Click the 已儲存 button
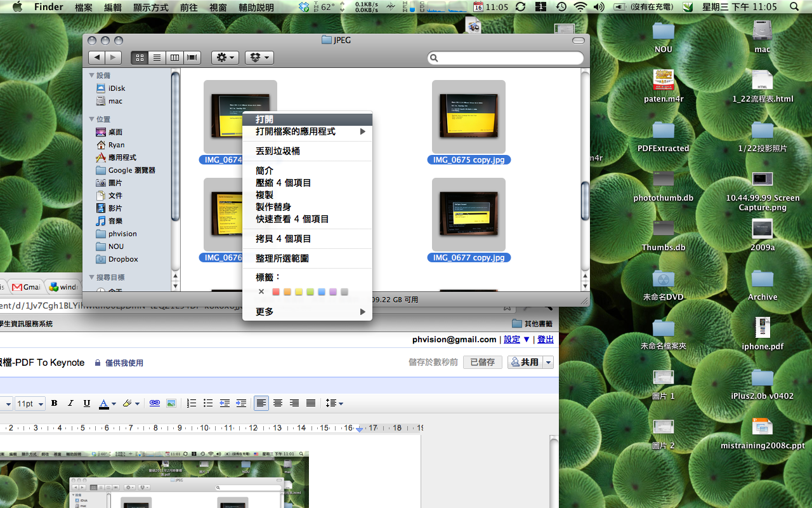 483,363
